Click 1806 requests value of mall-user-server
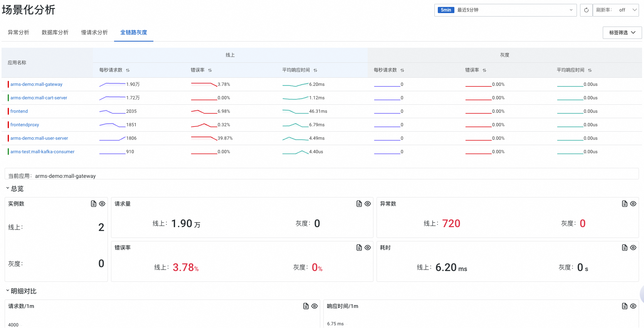644x328 pixels. point(131,138)
